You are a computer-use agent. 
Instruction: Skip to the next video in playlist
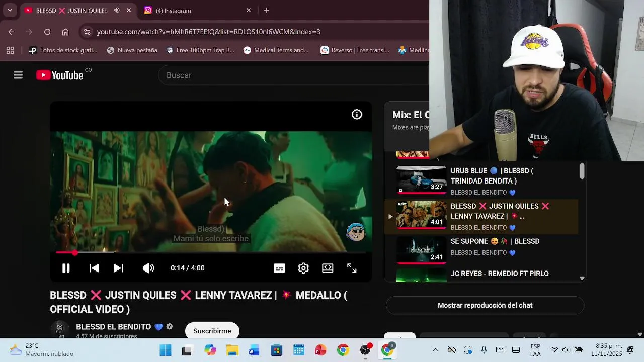click(118, 268)
